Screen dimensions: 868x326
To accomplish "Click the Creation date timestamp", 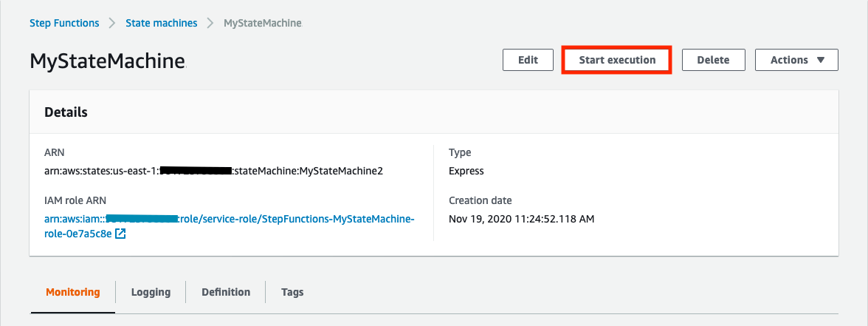I will click(x=521, y=219).
